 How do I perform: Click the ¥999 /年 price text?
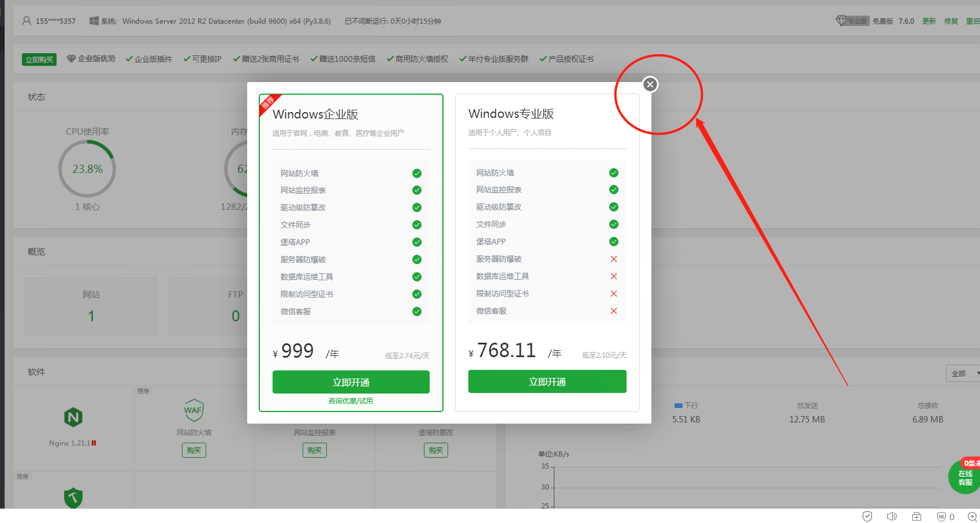(306, 351)
